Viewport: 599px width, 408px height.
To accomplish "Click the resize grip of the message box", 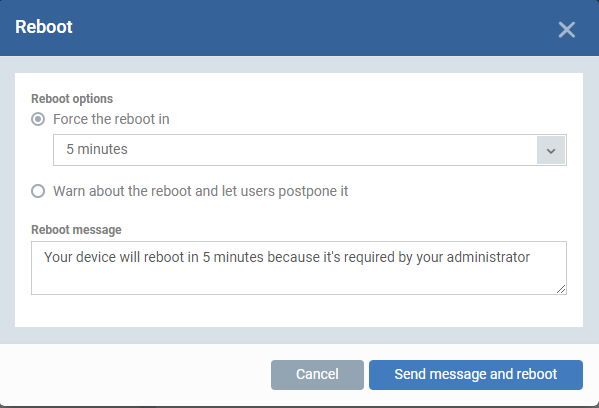I will pos(561,289).
